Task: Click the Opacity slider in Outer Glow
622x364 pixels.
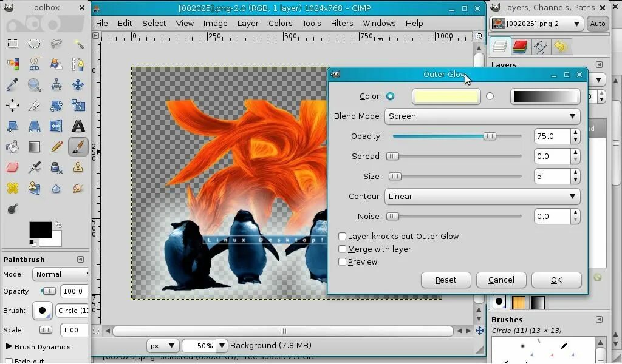Action: (x=490, y=136)
